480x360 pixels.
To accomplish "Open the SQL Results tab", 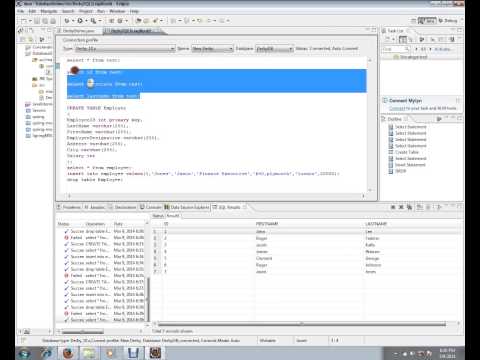I will (x=229, y=207).
